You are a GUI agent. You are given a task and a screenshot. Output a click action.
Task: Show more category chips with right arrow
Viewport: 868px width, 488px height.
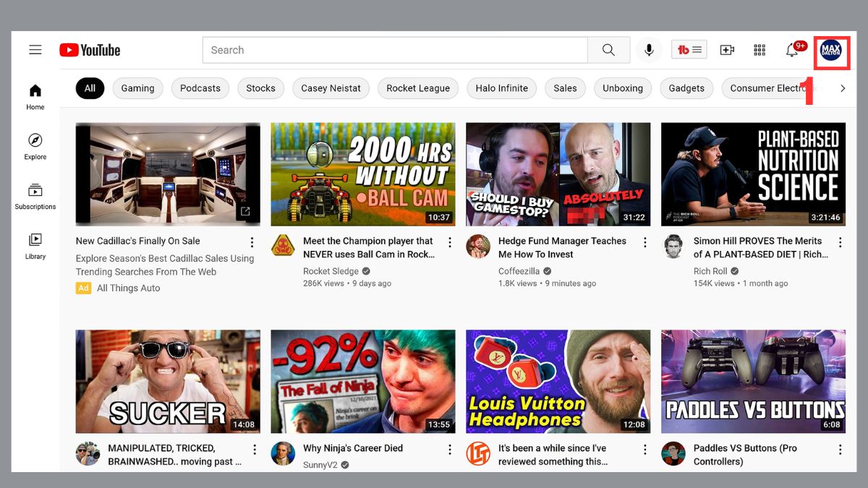(842, 88)
